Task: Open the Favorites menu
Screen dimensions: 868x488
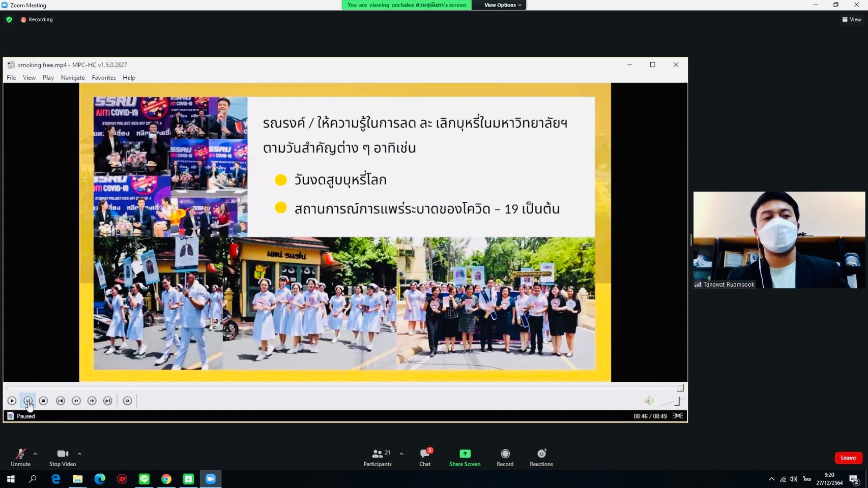Action: tap(104, 78)
